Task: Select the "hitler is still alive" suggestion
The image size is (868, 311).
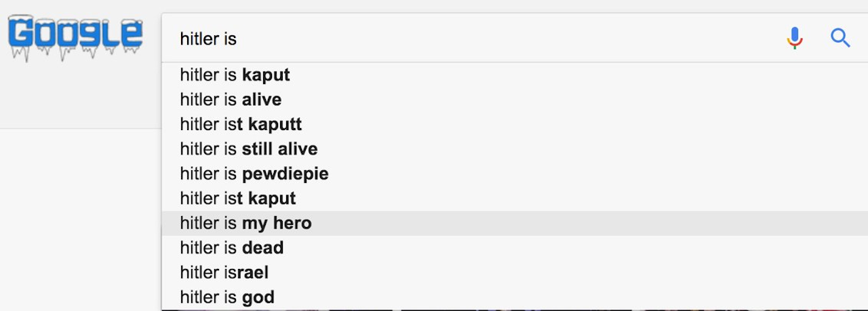Action: [x=248, y=149]
